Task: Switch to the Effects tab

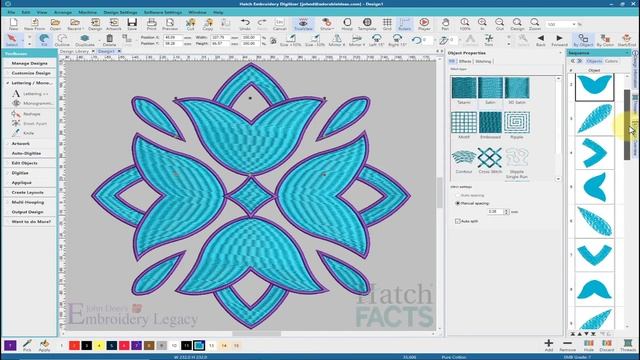Action: pos(465,61)
